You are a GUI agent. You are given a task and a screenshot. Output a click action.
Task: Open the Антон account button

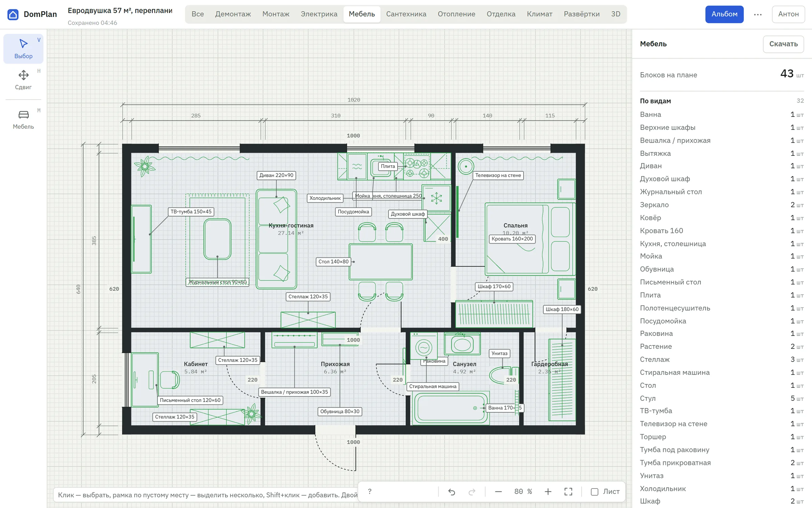click(x=788, y=14)
